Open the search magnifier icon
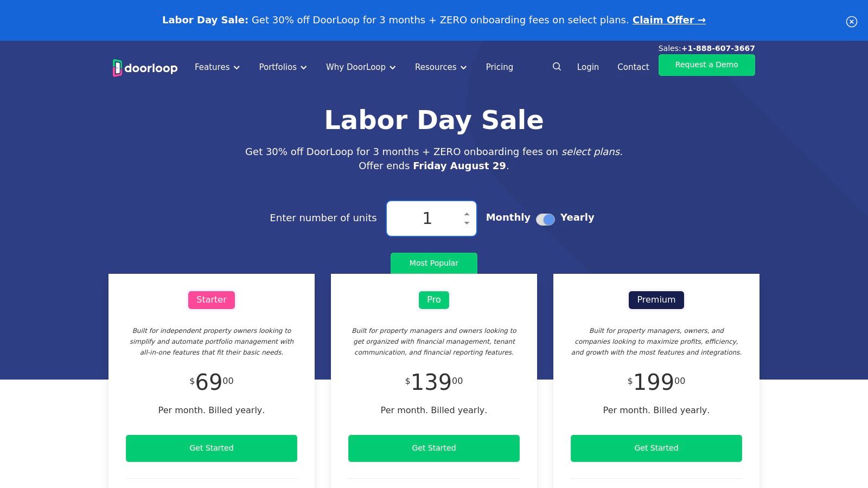This screenshot has width=868, height=488. (557, 67)
